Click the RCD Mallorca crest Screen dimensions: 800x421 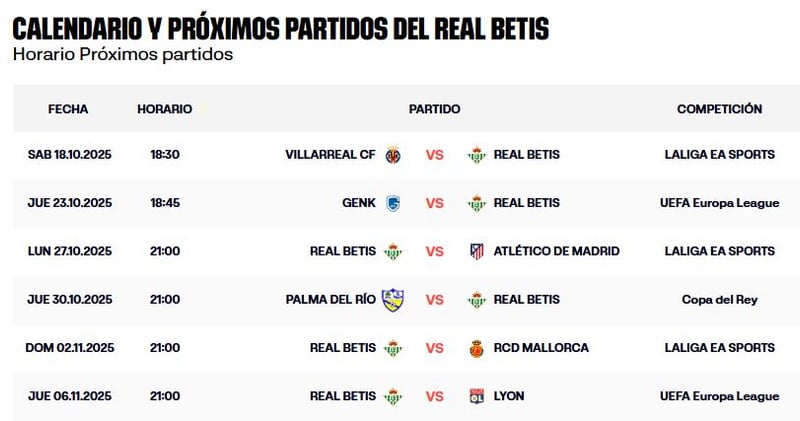(x=476, y=348)
